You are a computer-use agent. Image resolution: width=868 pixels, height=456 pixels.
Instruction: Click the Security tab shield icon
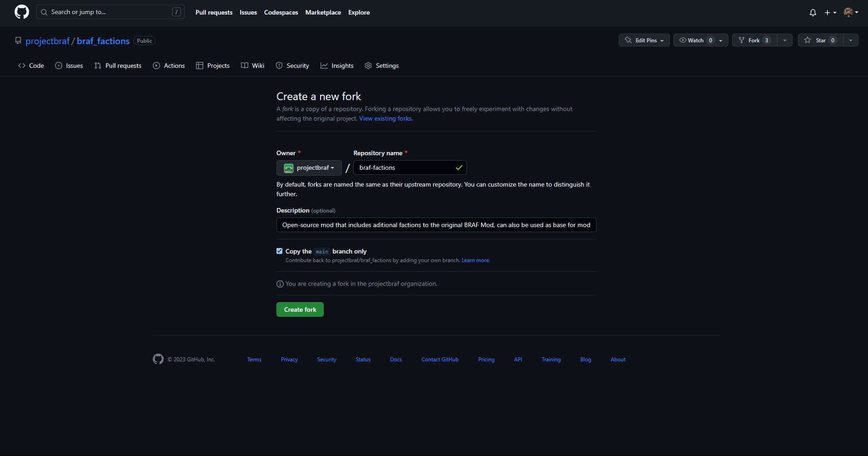tap(279, 66)
